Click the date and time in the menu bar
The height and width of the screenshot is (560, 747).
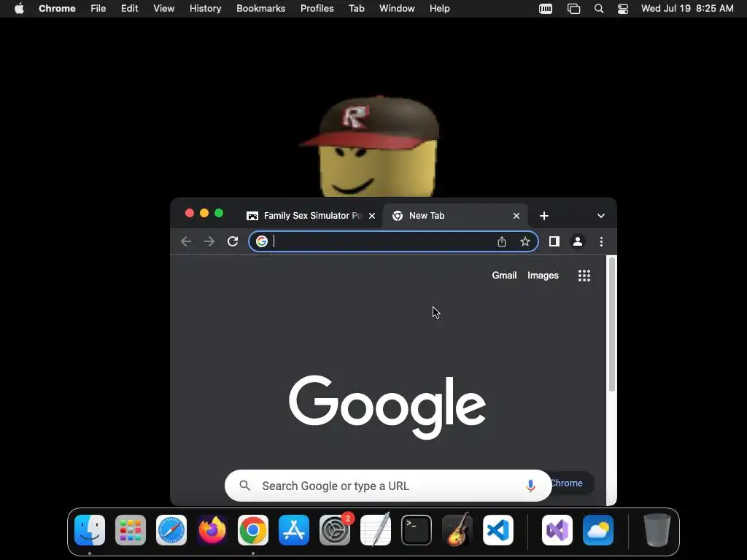687,9
